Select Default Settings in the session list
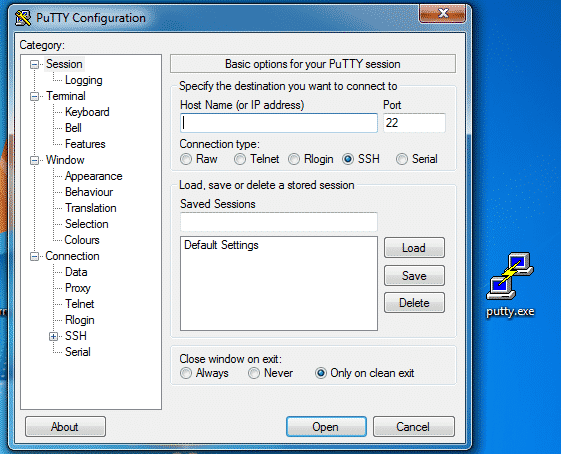The width and height of the screenshot is (561, 454). click(221, 245)
